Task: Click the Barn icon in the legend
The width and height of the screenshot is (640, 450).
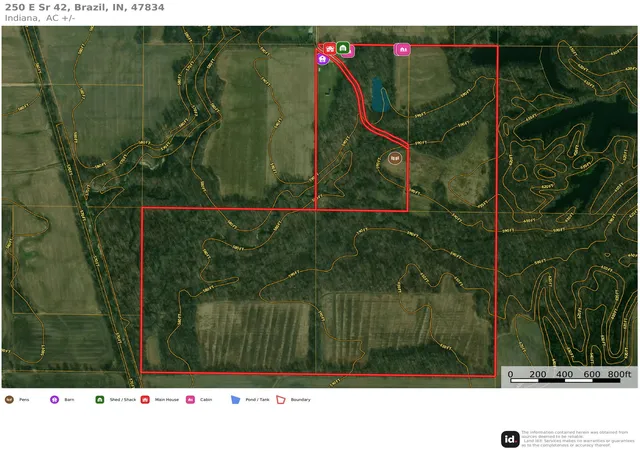Action: (x=54, y=399)
